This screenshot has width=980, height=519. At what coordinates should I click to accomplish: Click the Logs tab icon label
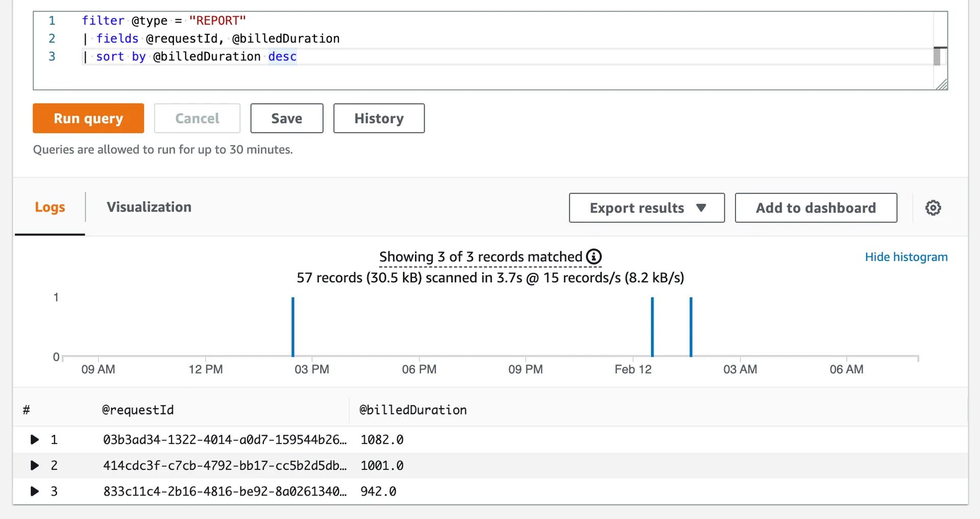pyautogui.click(x=50, y=207)
